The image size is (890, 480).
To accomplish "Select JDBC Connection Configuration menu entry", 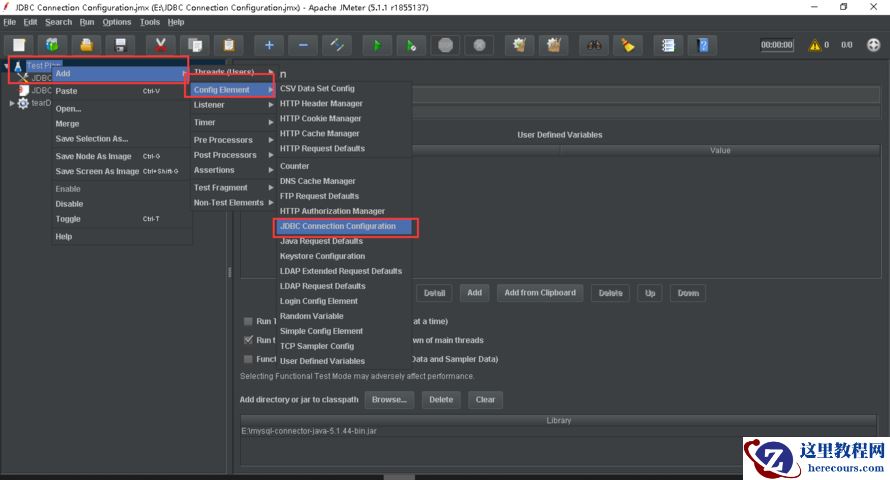I will 338,226.
